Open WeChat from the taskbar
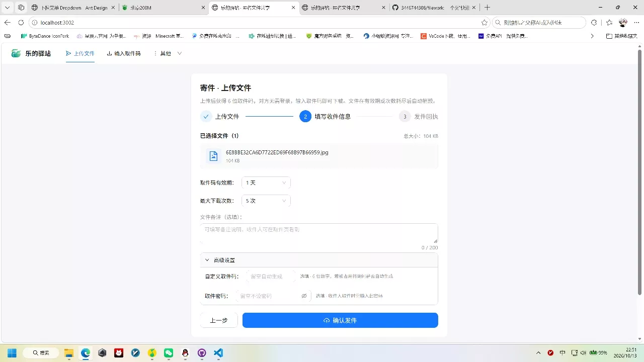This screenshot has height=362, width=644. point(169,353)
